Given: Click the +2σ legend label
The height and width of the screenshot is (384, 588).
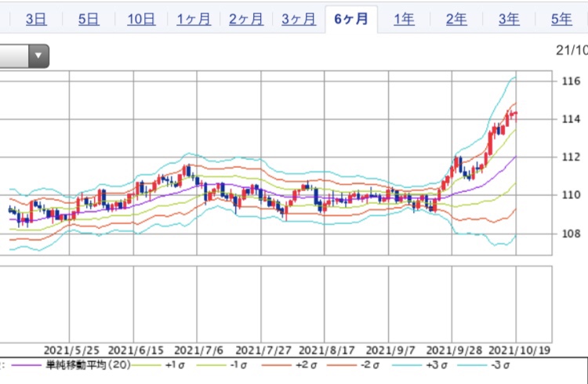Looking at the screenshot, I should coord(307,364).
